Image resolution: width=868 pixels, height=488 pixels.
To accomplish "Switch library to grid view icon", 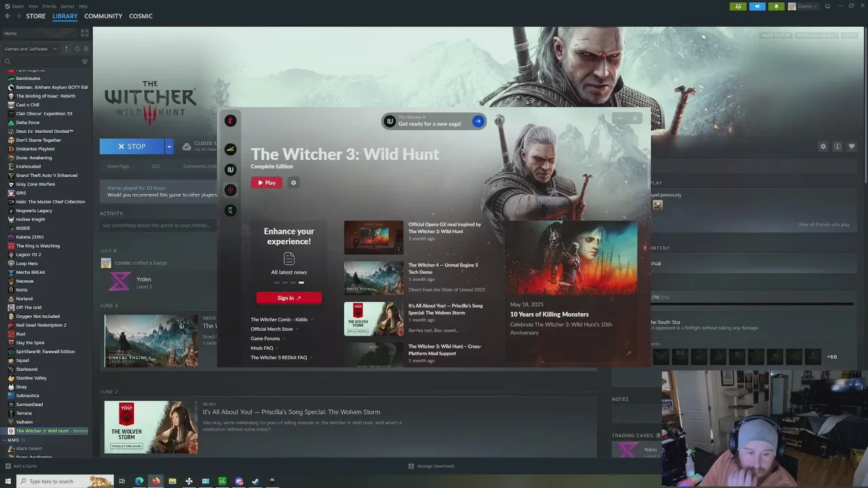I will click(85, 33).
